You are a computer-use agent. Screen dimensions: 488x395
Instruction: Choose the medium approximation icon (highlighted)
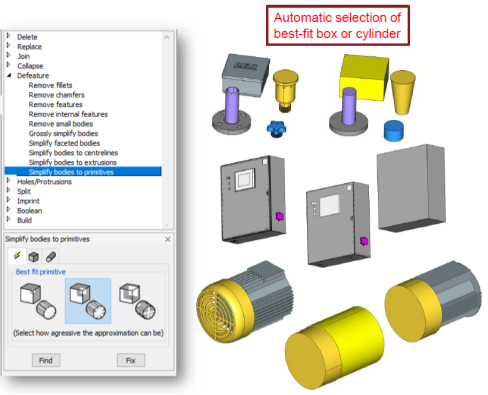[x=88, y=301]
